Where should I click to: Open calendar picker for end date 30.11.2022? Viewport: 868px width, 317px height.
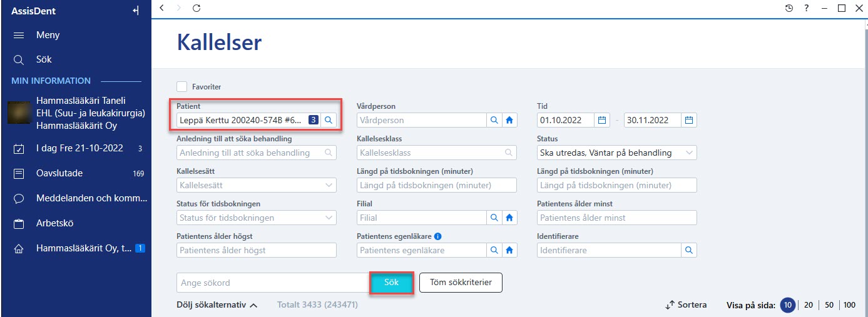point(689,120)
